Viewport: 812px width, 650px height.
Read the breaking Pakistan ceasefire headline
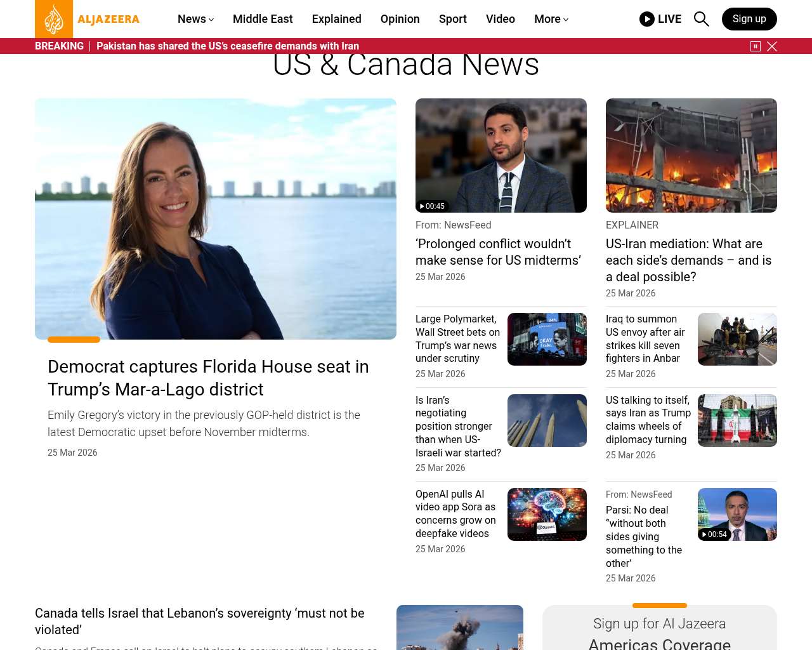pyautogui.click(x=228, y=46)
